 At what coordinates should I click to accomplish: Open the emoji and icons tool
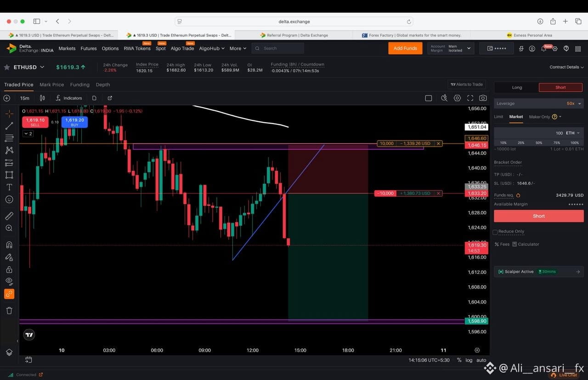pos(9,199)
